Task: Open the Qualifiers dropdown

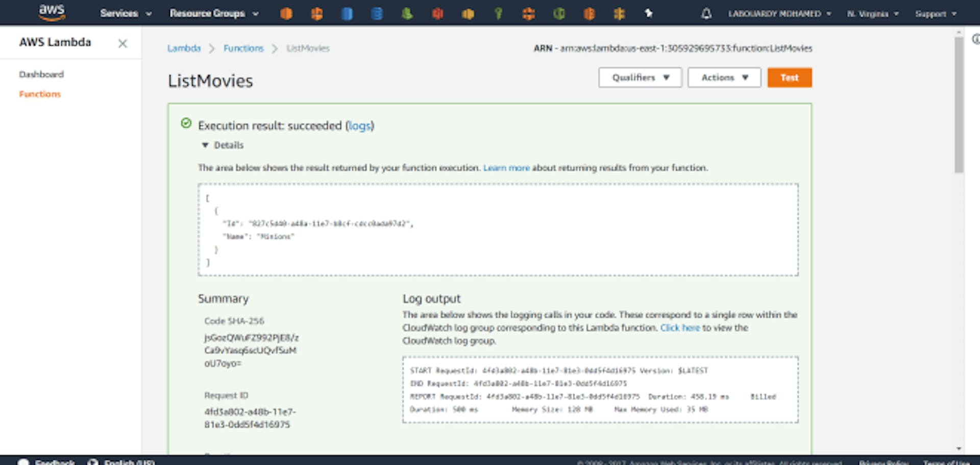Action: coord(640,78)
